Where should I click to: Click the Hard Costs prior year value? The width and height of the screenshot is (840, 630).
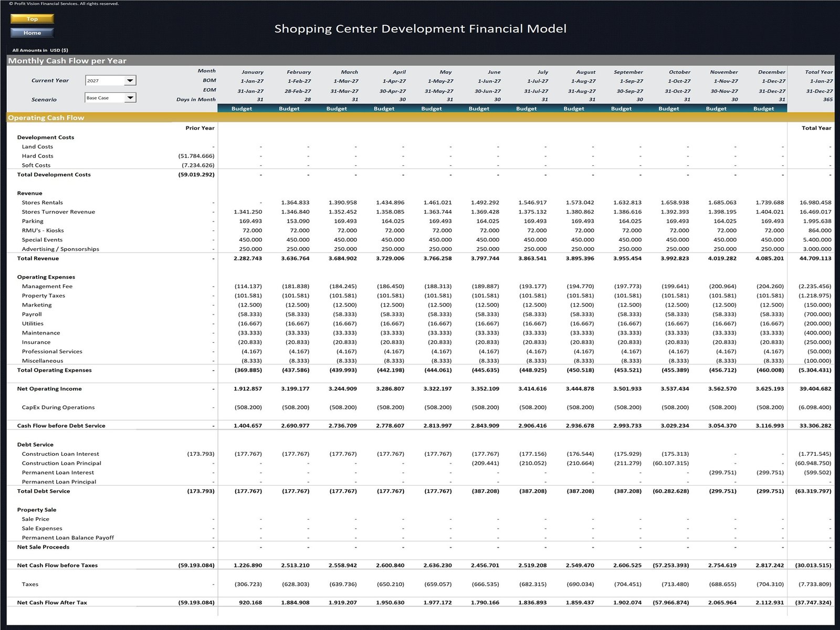(x=196, y=156)
